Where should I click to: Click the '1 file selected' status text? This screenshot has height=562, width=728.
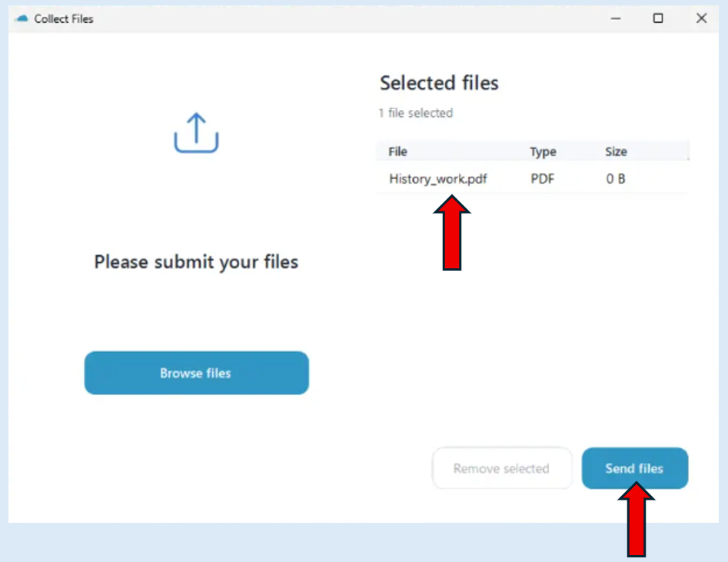click(x=416, y=113)
